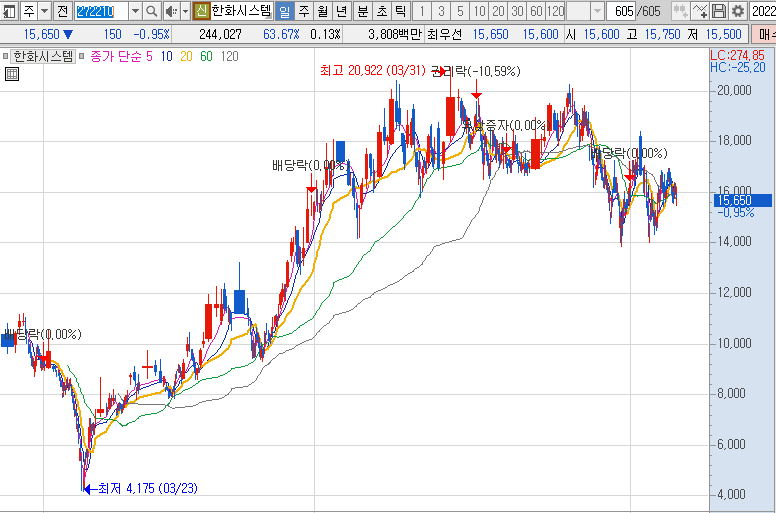Click the speaker sound icon
Screen dimensions: 776x513
[x=171, y=10]
